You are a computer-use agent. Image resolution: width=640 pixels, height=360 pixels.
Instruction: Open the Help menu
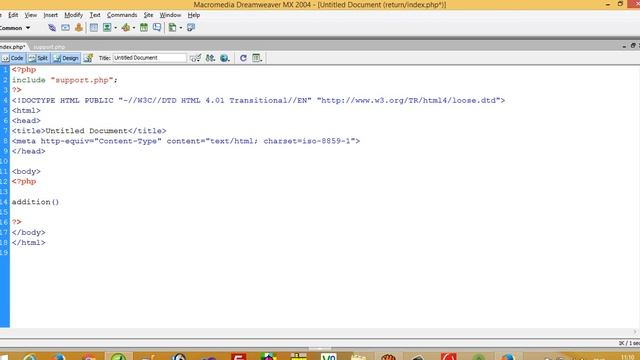point(193,15)
